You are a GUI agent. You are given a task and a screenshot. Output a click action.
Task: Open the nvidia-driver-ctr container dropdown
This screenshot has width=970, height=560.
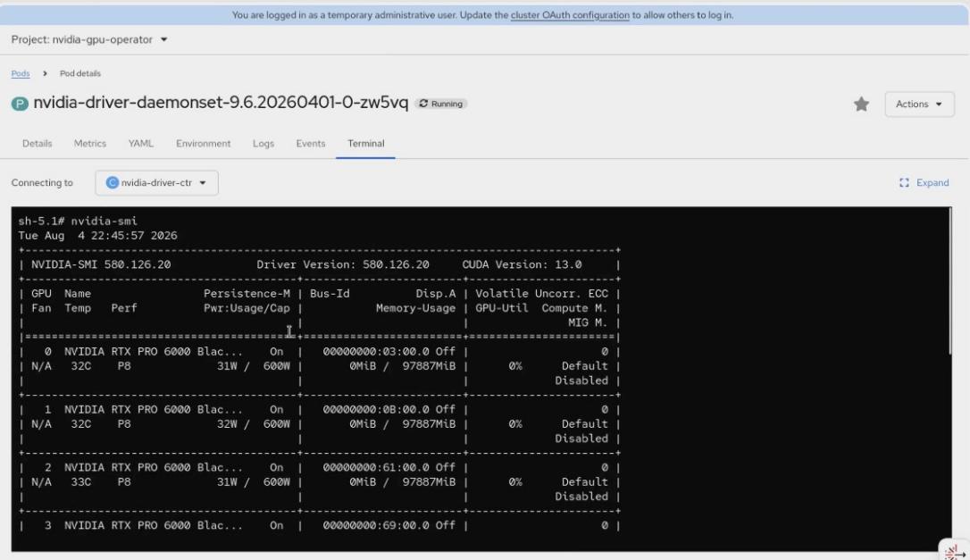156,182
